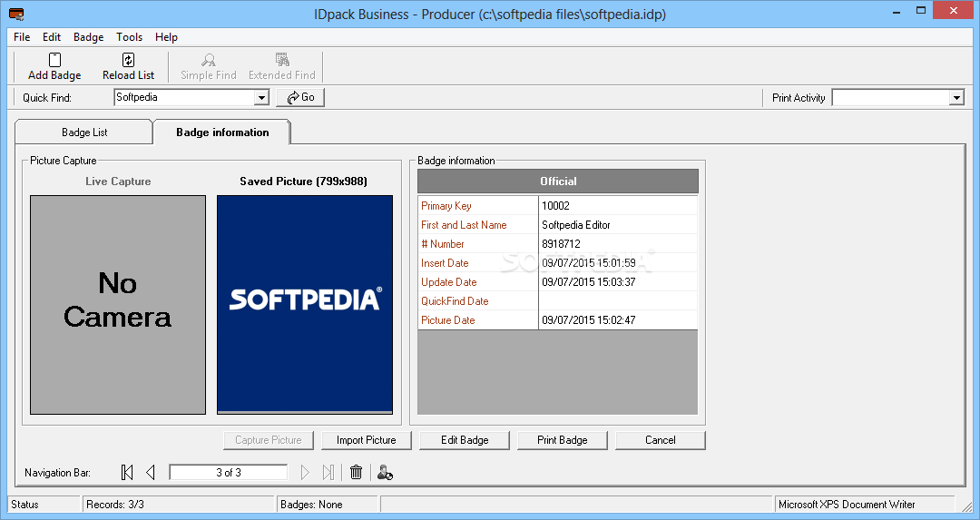
Task: Select the Badge information tab
Action: click(x=222, y=132)
